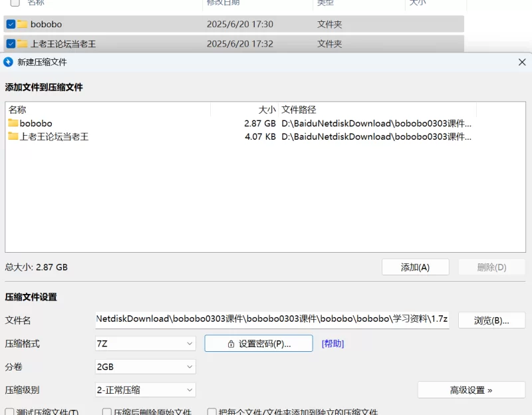Viewport: 532px width, 415px height.
Task: Open the 帮助 link
Action: point(333,344)
